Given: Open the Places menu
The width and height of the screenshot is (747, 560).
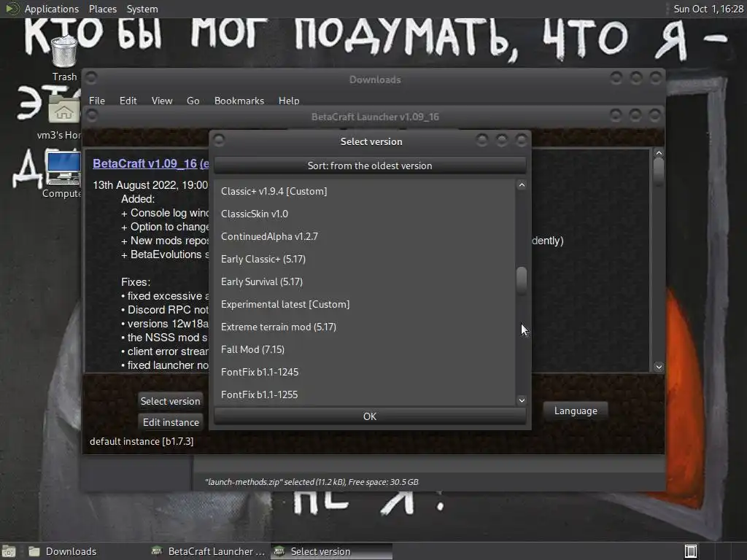Looking at the screenshot, I should (x=102, y=9).
